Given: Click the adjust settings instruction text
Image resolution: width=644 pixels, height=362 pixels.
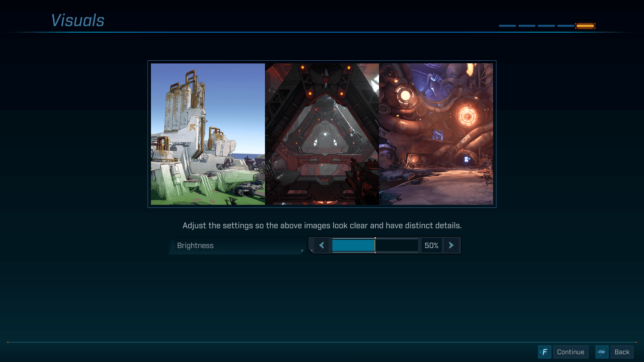Looking at the screenshot, I should pos(322,226).
